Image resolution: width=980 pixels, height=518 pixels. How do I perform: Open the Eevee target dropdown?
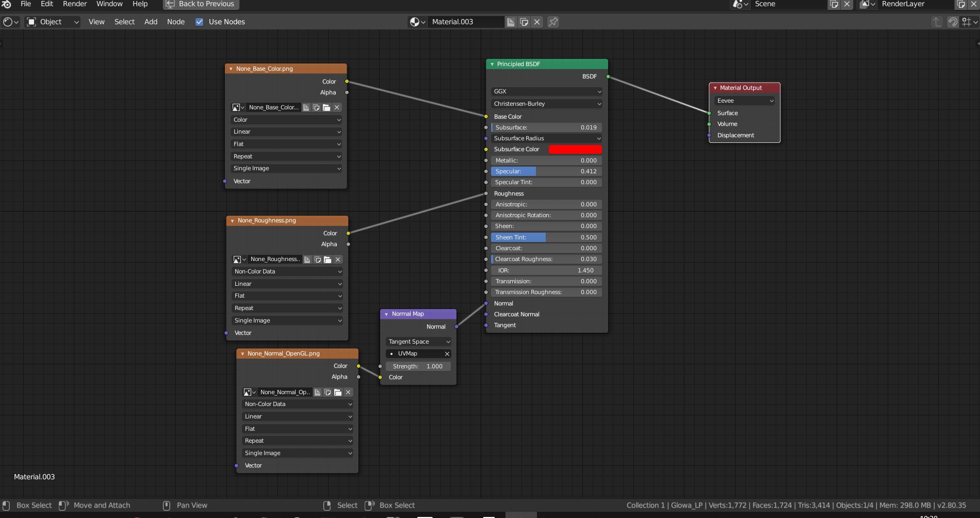coord(744,101)
